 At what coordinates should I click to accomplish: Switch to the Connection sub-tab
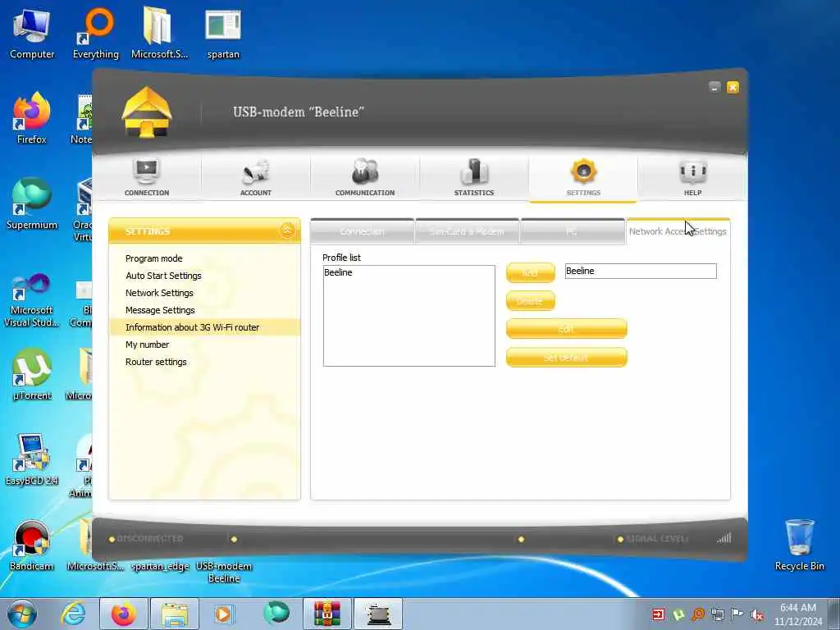pos(362,231)
